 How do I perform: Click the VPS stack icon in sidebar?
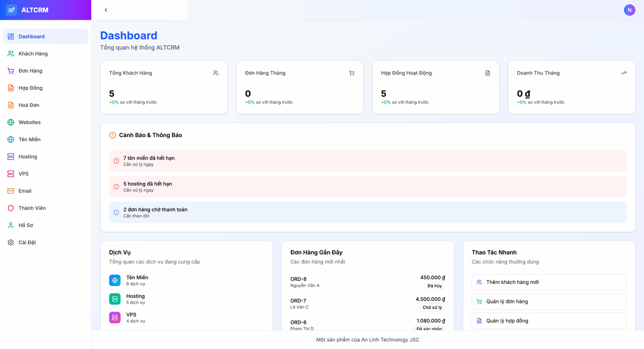click(10, 174)
